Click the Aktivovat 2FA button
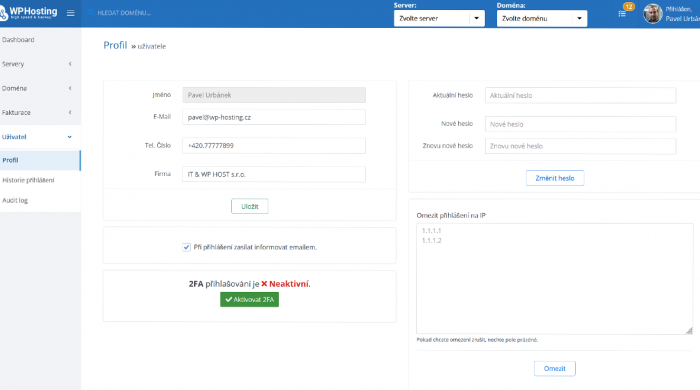Screen dimensions: 700x390 (x=249, y=299)
